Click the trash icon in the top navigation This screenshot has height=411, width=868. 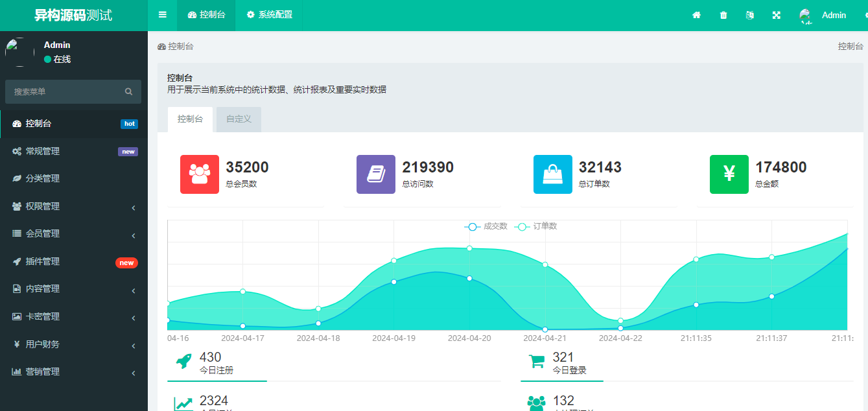pyautogui.click(x=723, y=14)
